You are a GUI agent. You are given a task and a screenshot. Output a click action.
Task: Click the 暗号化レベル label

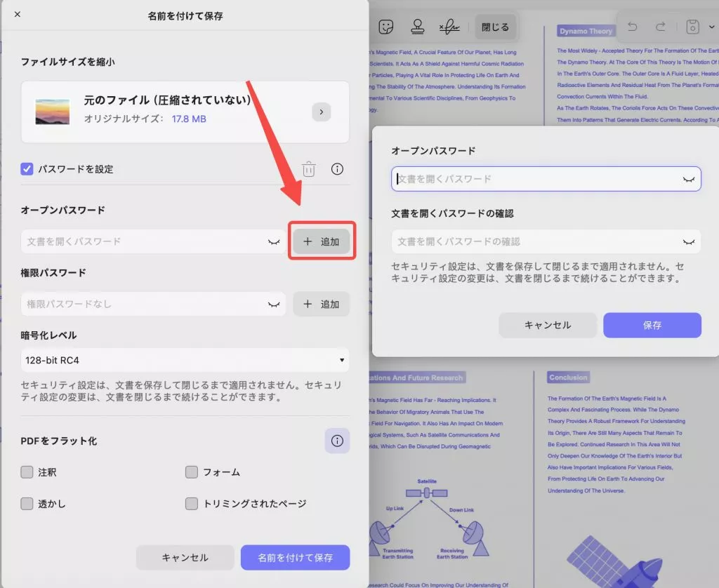(48, 335)
